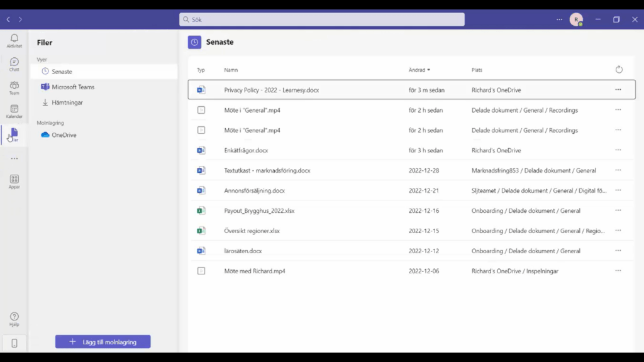Open the profile avatar in title bar
The height and width of the screenshot is (362, 644).
tap(575, 19)
